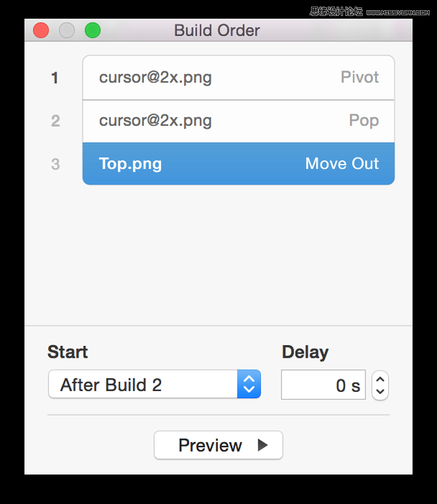The image size is (437, 504).
Task: Select the cursor@2x.png Pivot build row
Action: click(x=238, y=77)
